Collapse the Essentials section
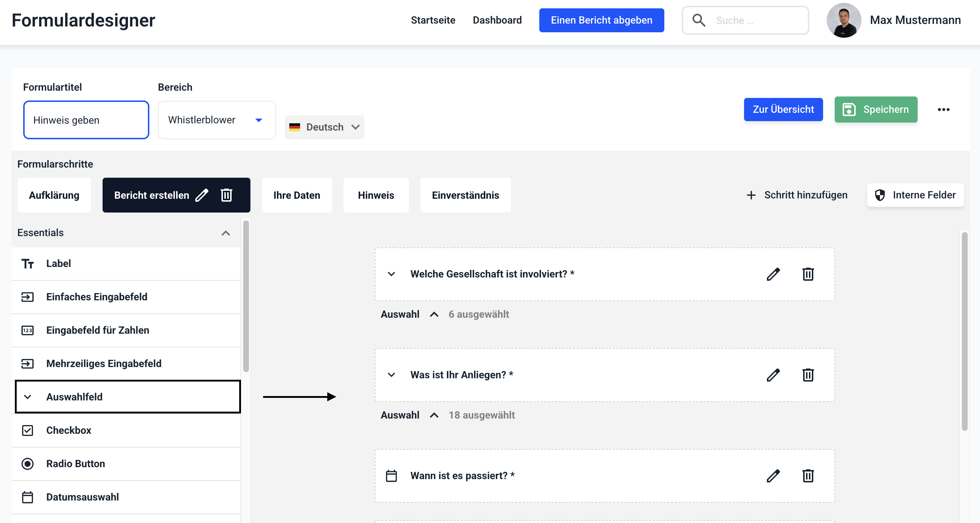Image resolution: width=980 pixels, height=523 pixels. [x=225, y=233]
